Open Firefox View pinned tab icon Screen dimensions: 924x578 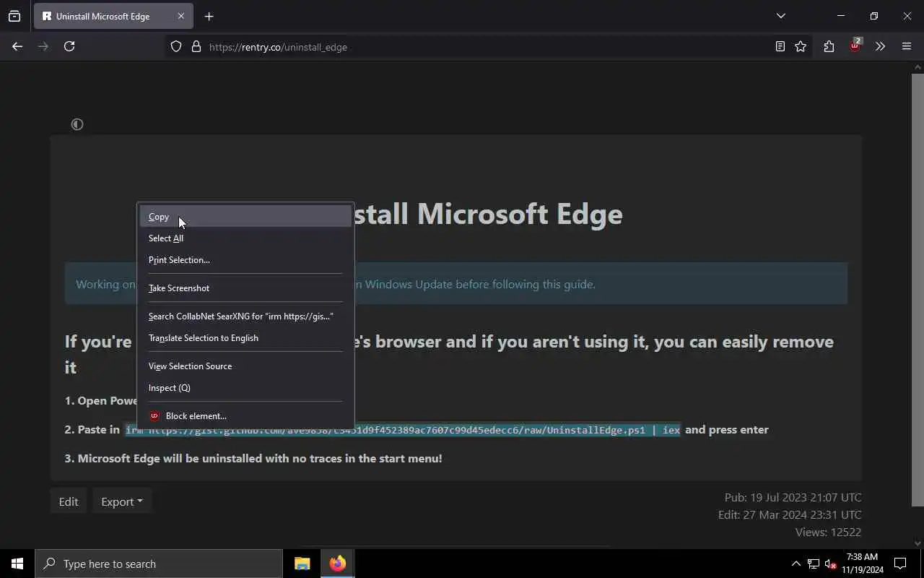click(14, 16)
